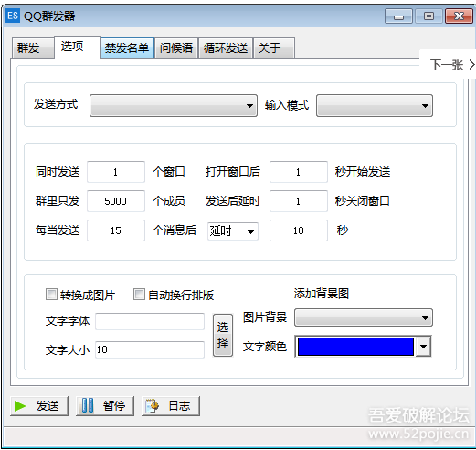Open the log notepad icon
476x450 pixels.
(153, 406)
